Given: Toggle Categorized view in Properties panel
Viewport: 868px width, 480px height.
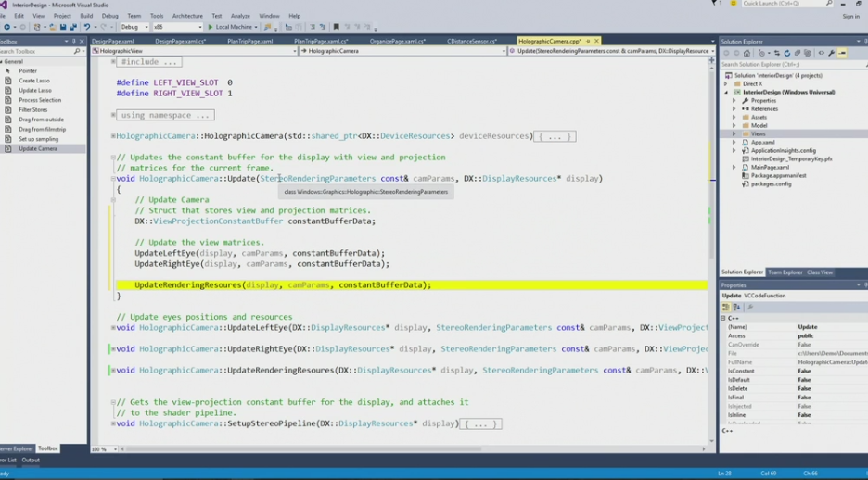Looking at the screenshot, I should [726, 307].
